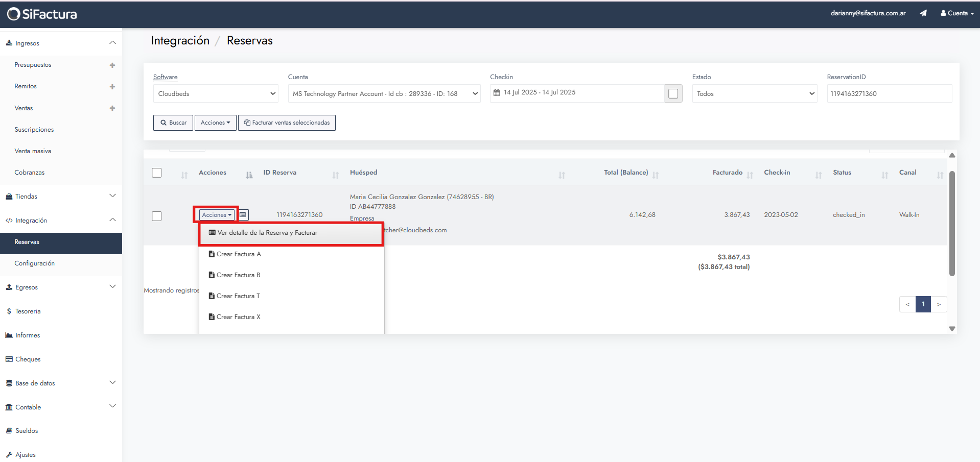Open the Software dropdown showing Cloudbeds
Image resolution: width=980 pixels, height=462 pixels.
[216, 93]
